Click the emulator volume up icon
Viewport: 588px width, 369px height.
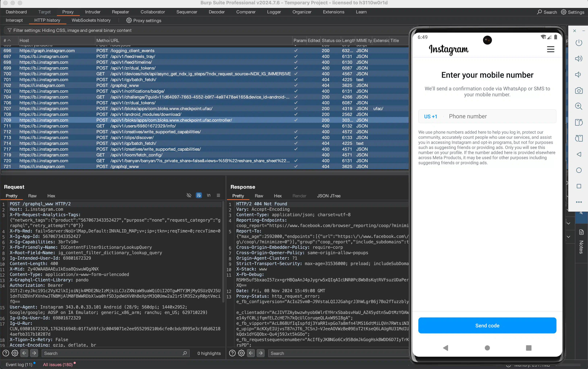579,58
